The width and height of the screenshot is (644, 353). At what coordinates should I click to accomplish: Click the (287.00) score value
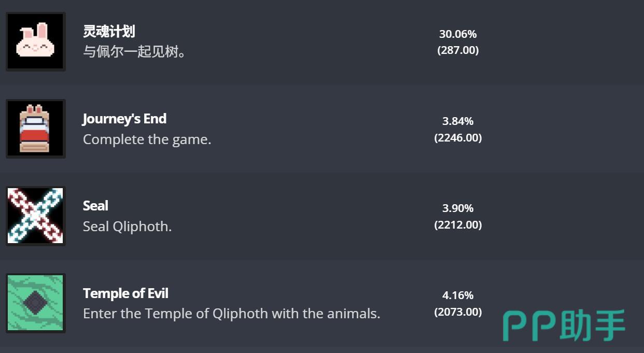pos(458,50)
